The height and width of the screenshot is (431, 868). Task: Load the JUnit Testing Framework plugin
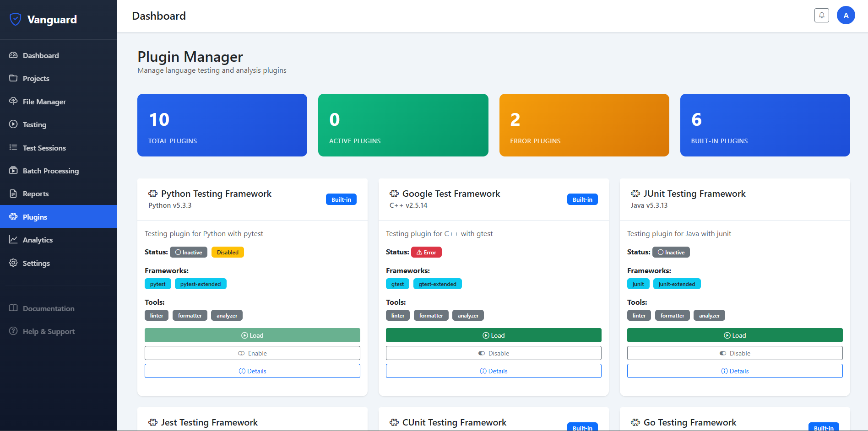click(734, 335)
